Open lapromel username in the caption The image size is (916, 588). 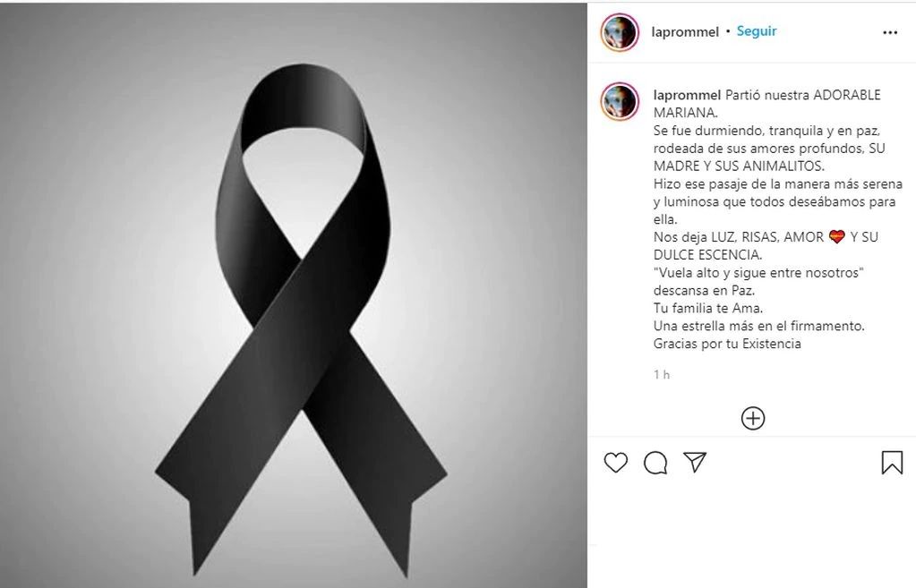687,95
